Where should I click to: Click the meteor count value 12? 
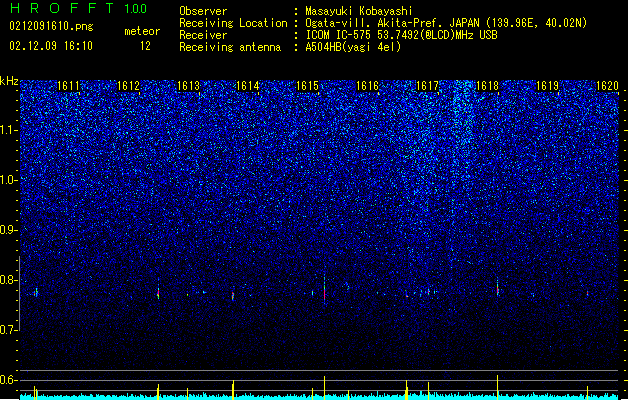pyautogui.click(x=145, y=46)
